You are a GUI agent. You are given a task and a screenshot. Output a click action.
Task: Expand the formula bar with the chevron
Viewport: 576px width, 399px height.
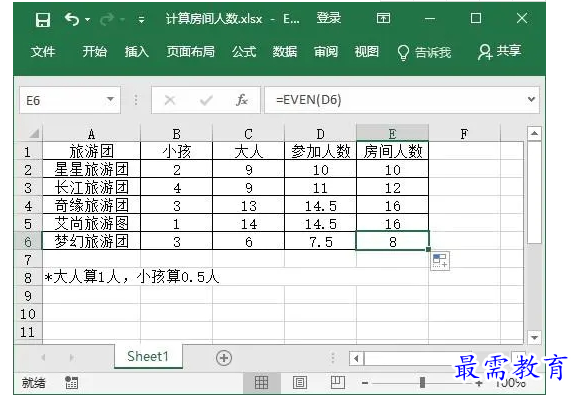[x=531, y=99]
